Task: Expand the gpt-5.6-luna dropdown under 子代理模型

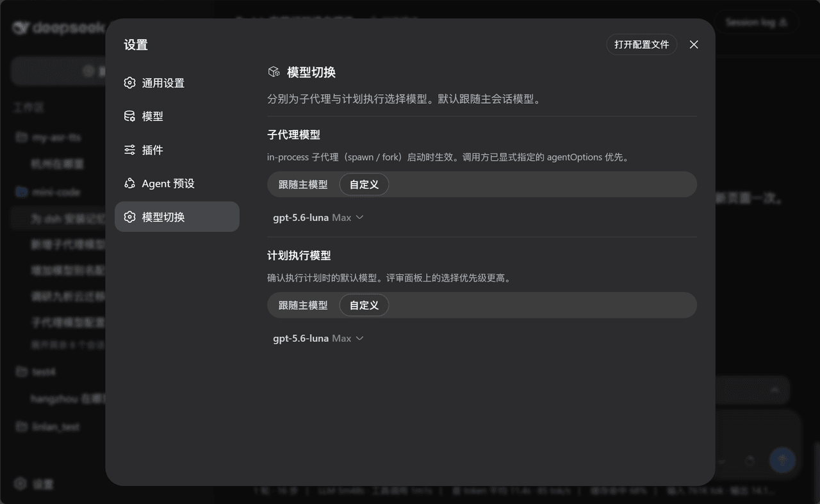Action: click(318, 218)
